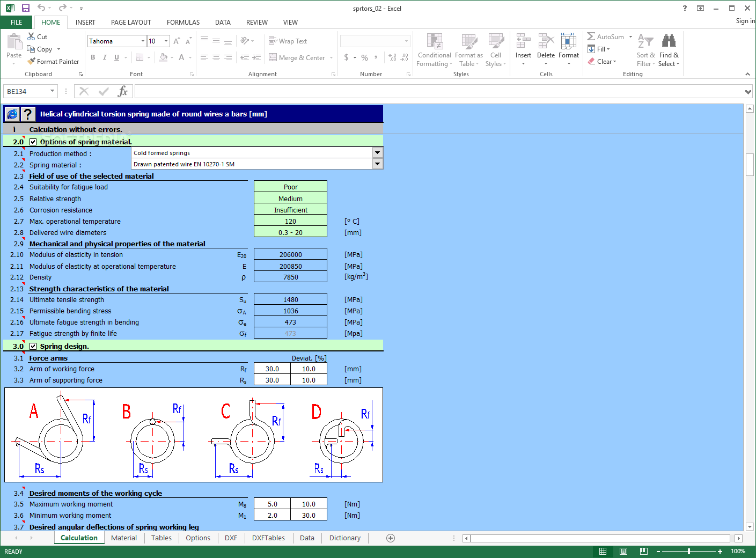This screenshot has height=558, width=756.
Task: Click the Decrease Indent icon
Action: (x=245, y=57)
